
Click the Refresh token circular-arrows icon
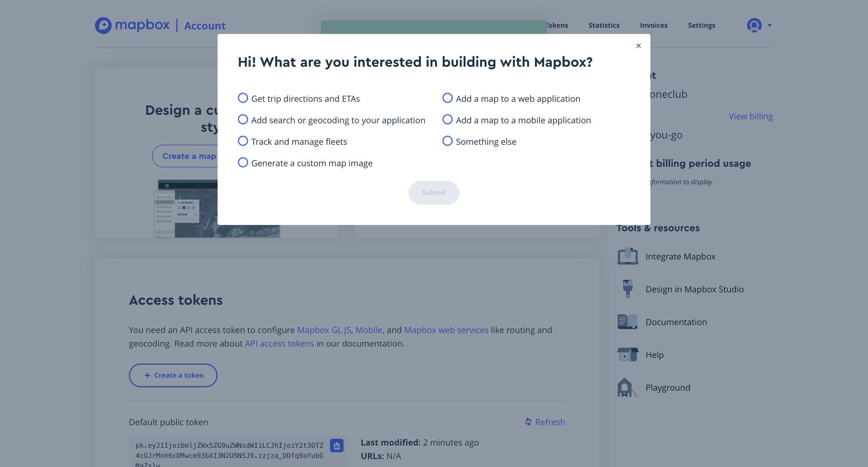tap(528, 422)
